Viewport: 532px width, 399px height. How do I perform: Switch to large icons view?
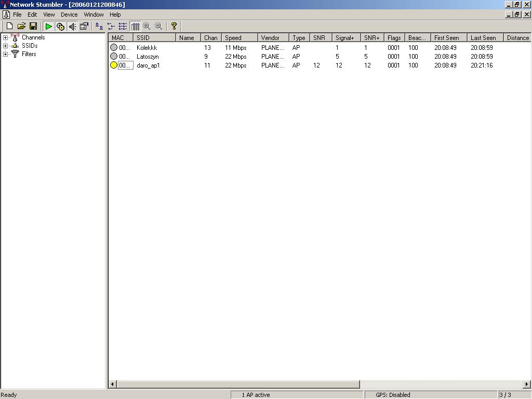[99, 26]
